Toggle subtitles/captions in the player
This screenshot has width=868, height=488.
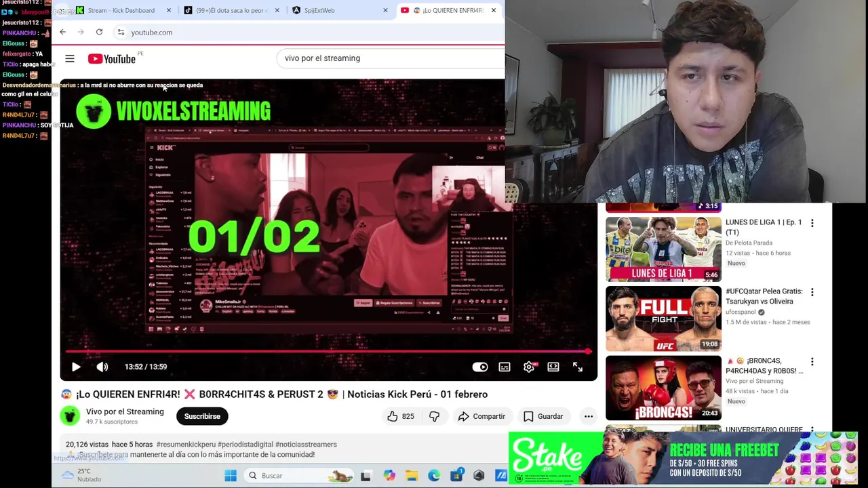(505, 367)
